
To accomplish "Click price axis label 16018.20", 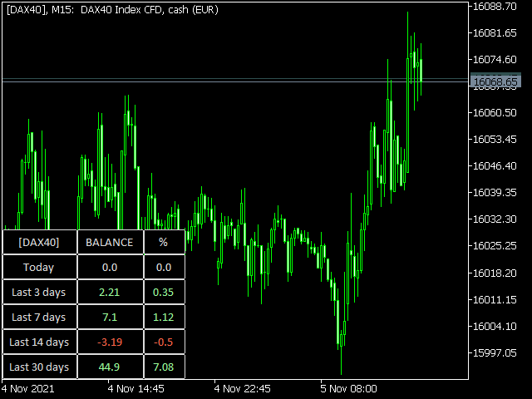I will tap(495, 273).
